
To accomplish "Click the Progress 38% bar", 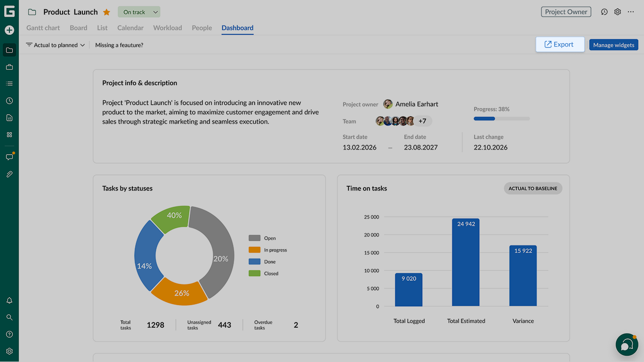I will pos(502,118).
